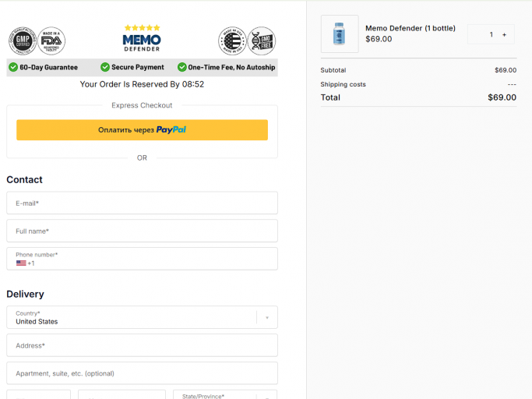Focus the E-mail input field
This screenshot has height=399, width=532.
click(x=143, y=203)
